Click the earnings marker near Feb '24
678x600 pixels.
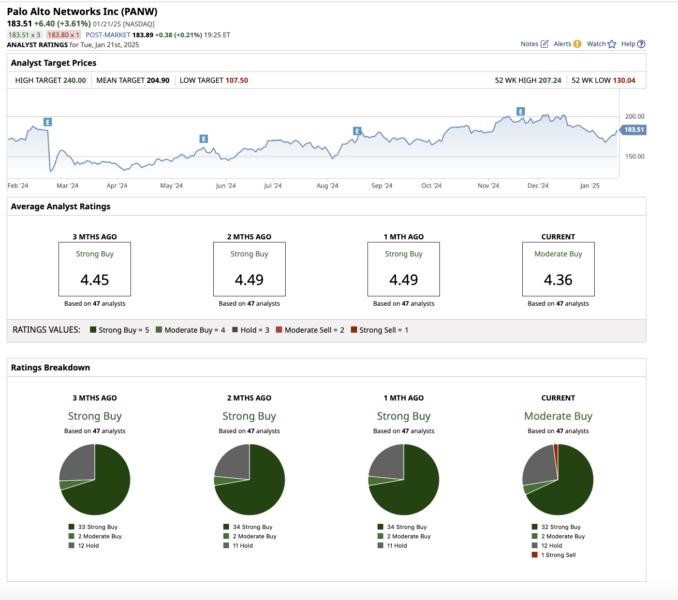click(x=48, y=122)
